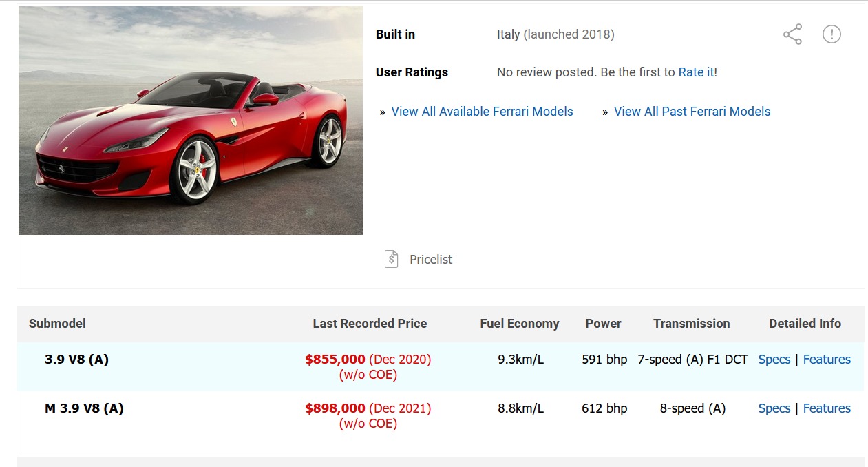Open View All Available Ferrari Models
Image resolution: width=868 pixels, height=467 pixels.
click(482, 112)
